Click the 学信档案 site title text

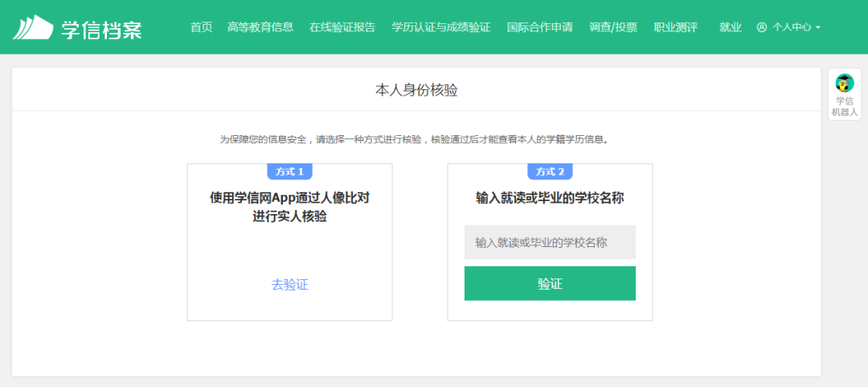(101, 29)
